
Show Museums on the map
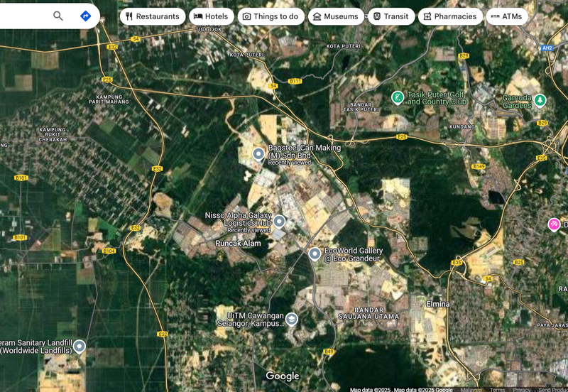336,16
